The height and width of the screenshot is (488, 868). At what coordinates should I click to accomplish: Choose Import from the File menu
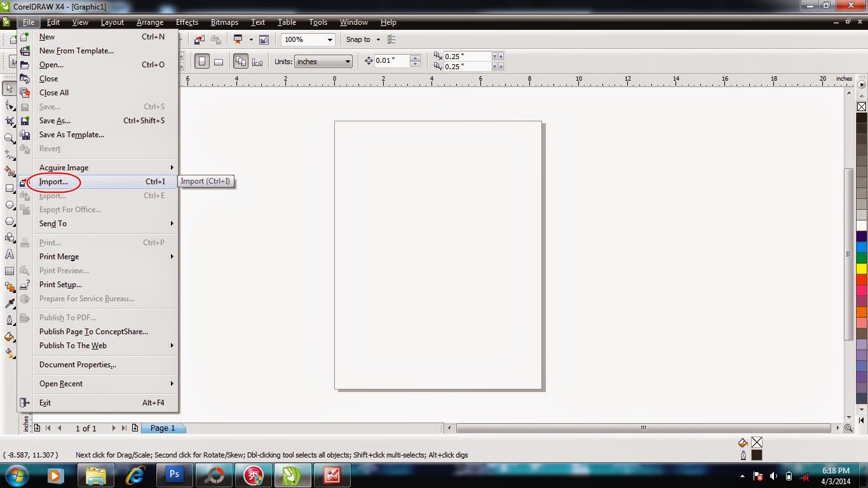click(98, 182)
